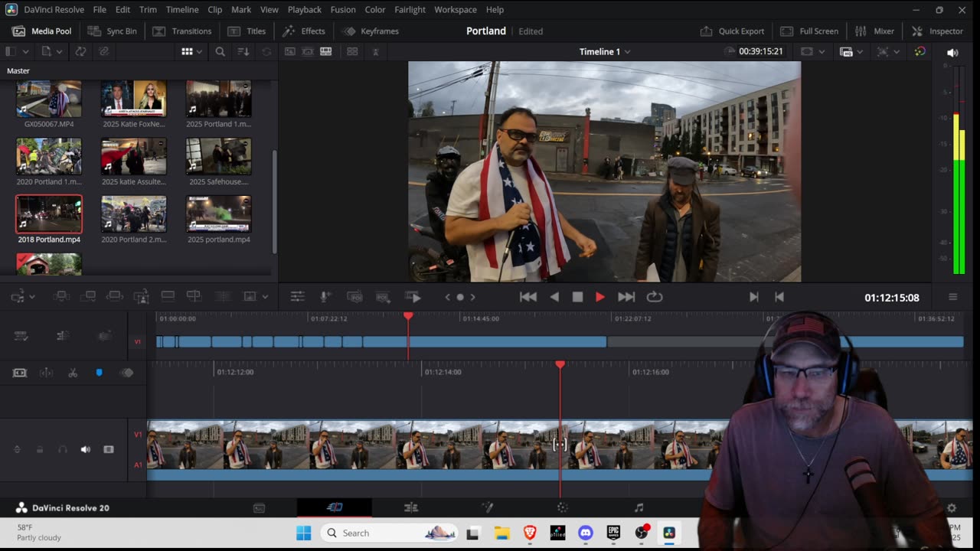
Task: Toggle the viewer audio speaker mute
Action: [952, 53]
